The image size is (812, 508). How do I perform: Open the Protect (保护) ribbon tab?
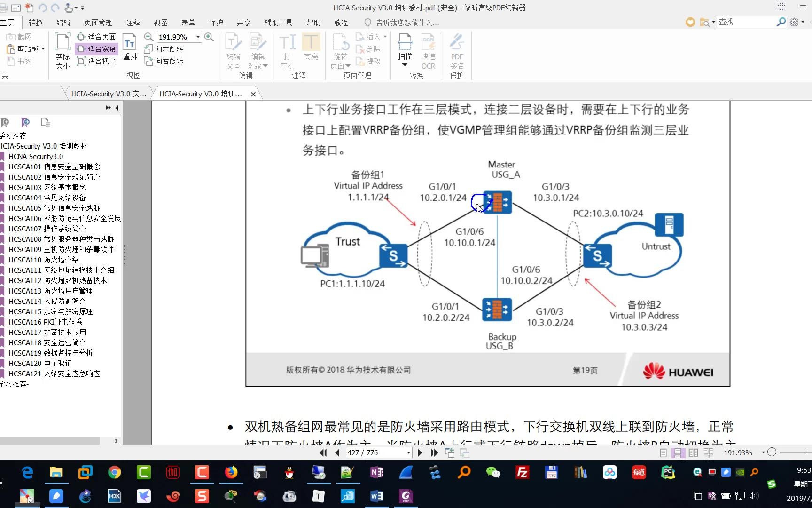(x=216, y=23)
